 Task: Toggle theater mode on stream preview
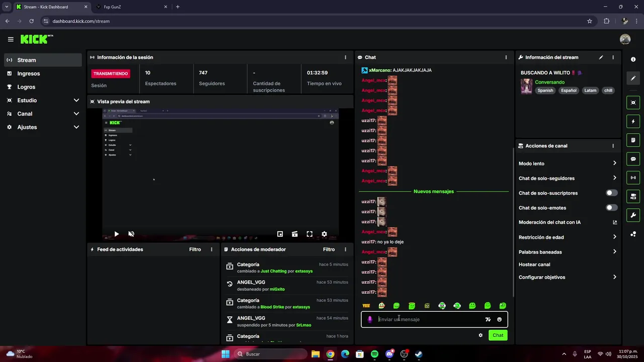[x=295, y=234]
